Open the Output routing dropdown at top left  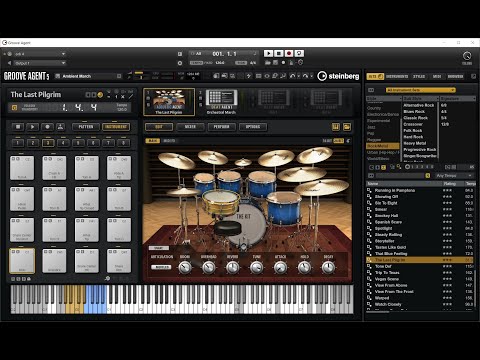[40, 63]
